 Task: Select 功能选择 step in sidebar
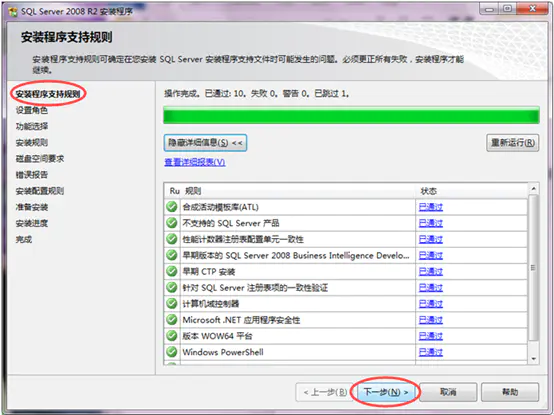pyautogui.click(x=31, y=126)
